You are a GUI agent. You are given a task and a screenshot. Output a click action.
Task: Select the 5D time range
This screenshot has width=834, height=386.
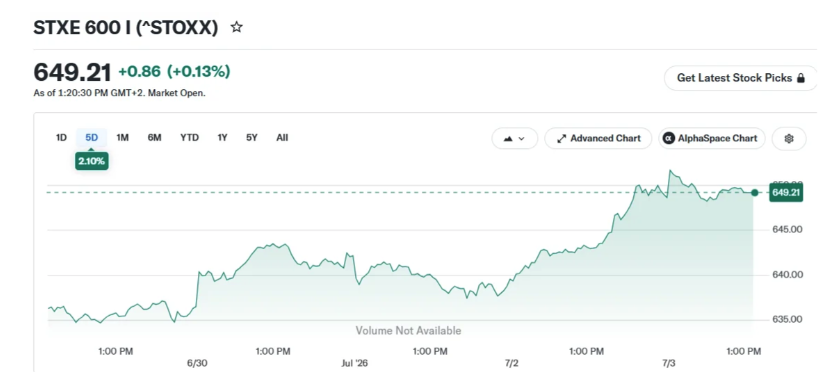(91, 138)
